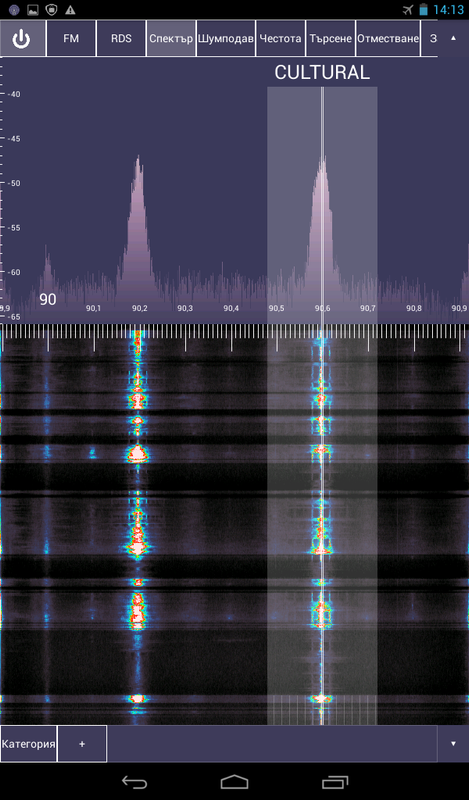
Task: Open the Търсене tab
Action: [x=330, y=38]
